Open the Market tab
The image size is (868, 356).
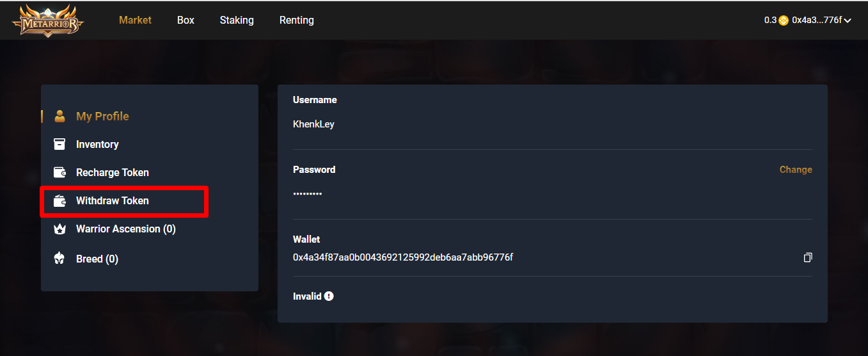point(135,20)
